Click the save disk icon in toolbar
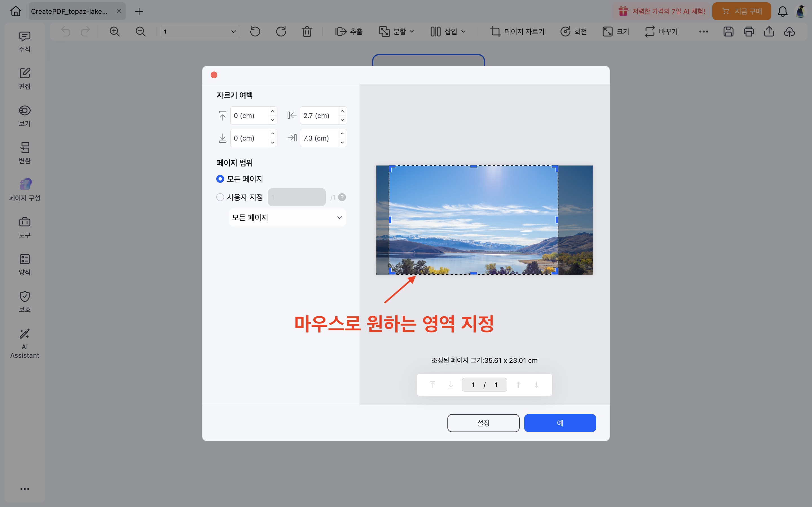The height and width of the screenshot is (507, 812). (x=728, y=32)
